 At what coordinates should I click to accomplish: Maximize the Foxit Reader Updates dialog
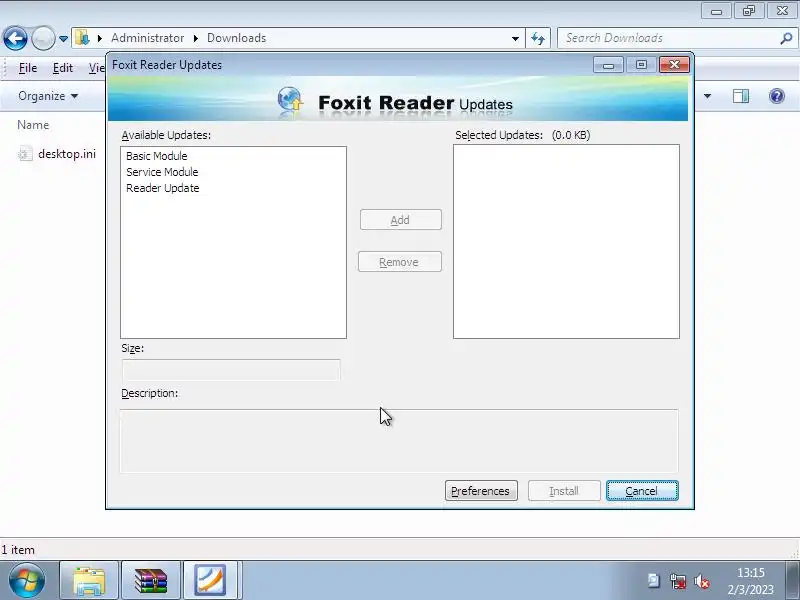tap(641, 65)
